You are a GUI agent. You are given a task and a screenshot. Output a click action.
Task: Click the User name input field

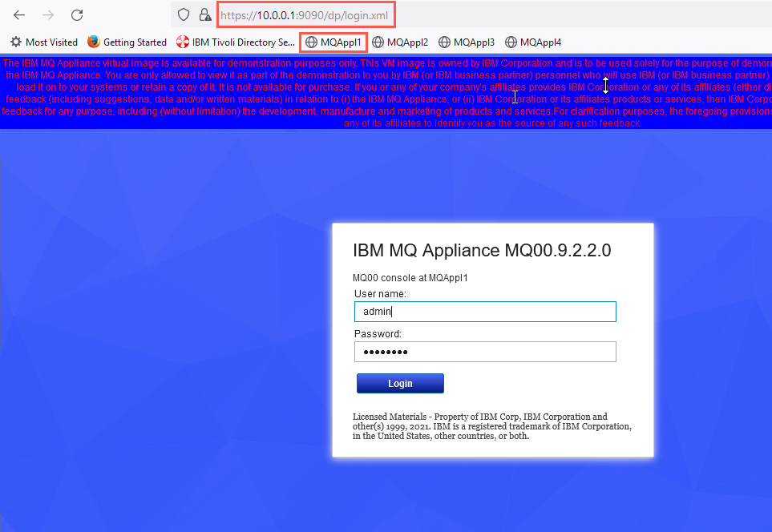tap(485, 312)
